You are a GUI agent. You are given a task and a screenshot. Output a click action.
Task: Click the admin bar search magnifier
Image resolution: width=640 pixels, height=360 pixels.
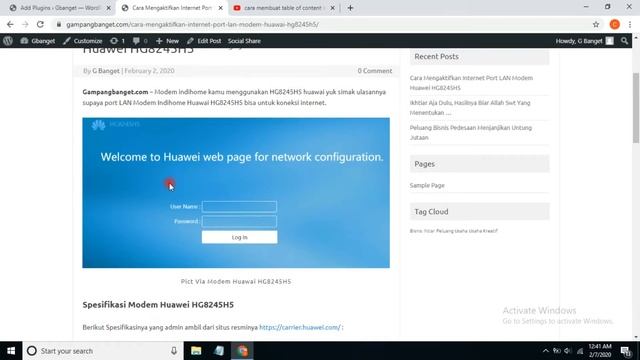click(x=624, y=41)
